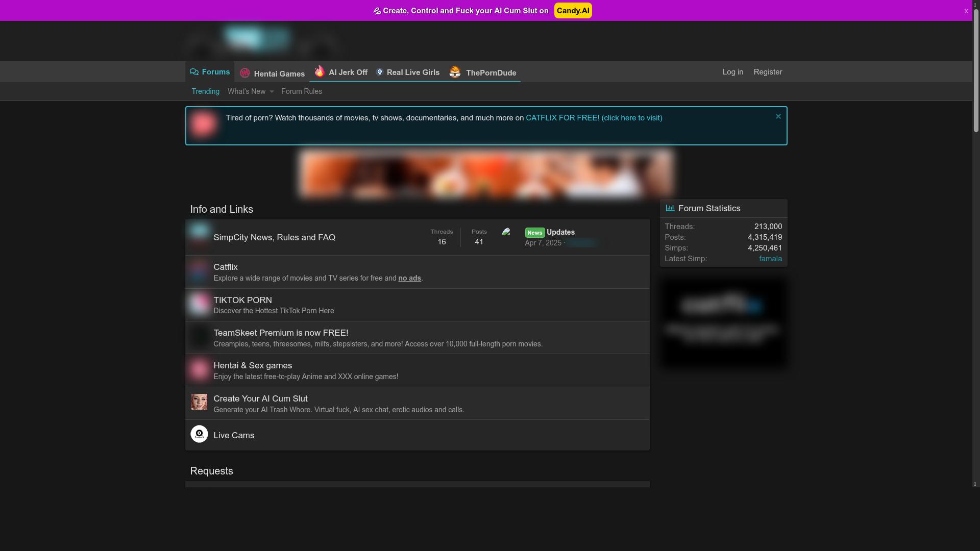Close the purple top banner ad
This screenshot has width=980, height=551.
point(966,11)
